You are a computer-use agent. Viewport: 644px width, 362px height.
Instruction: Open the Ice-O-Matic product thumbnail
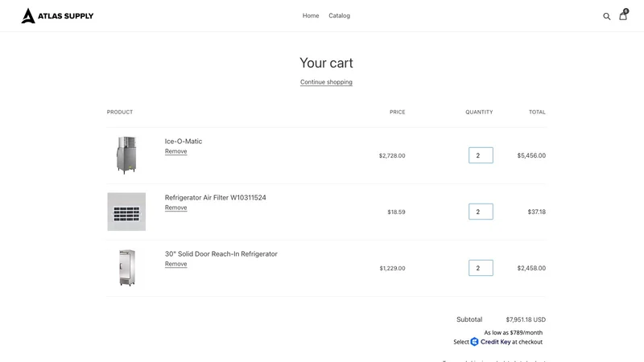126,155
